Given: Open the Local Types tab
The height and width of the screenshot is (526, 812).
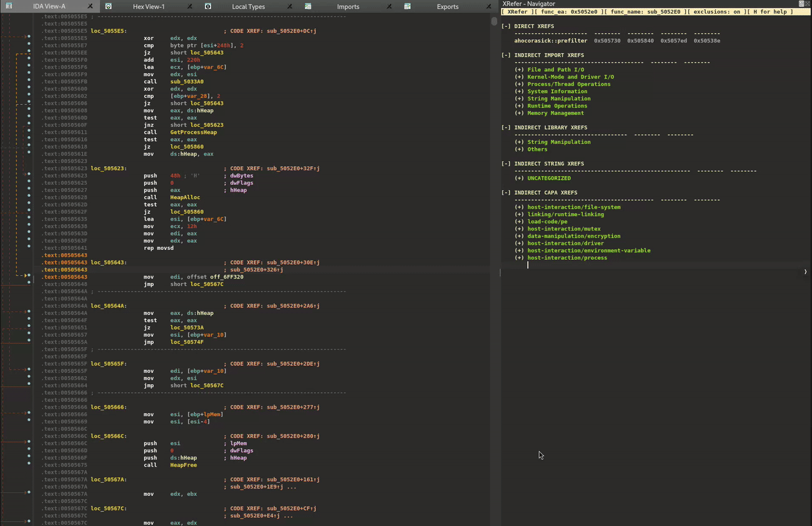Looking at the screenshot, I should coord(248,6).
